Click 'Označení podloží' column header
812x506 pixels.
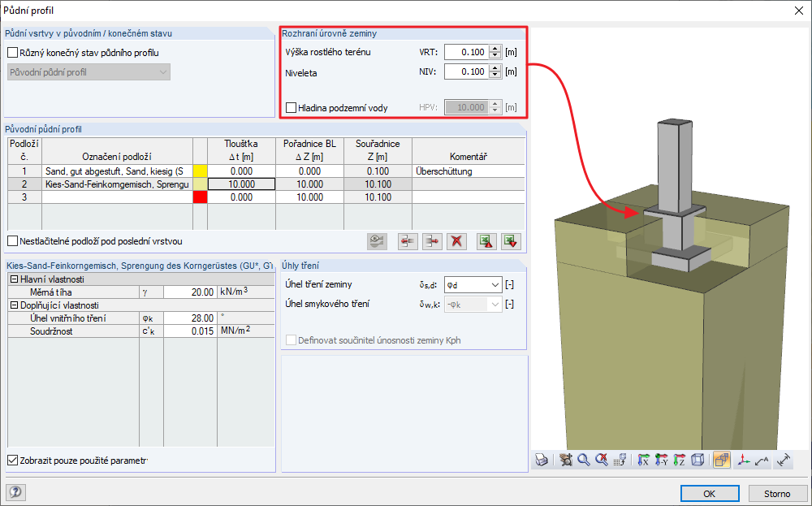(117, 150)
